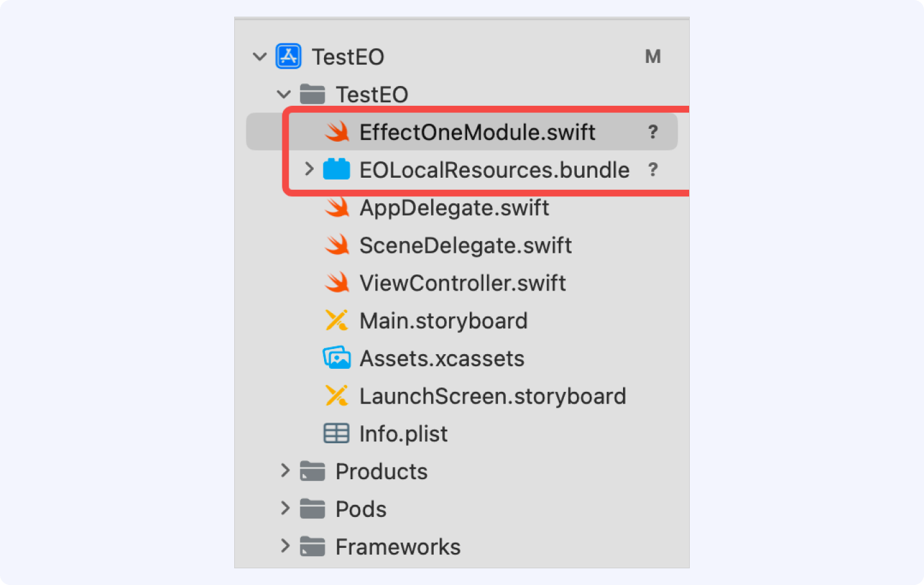Image resolution: width=924 pixels, height=585 pixels.
Task: Click the question mark status on EffectOneModule.swift
Action: tap(653, 132)
